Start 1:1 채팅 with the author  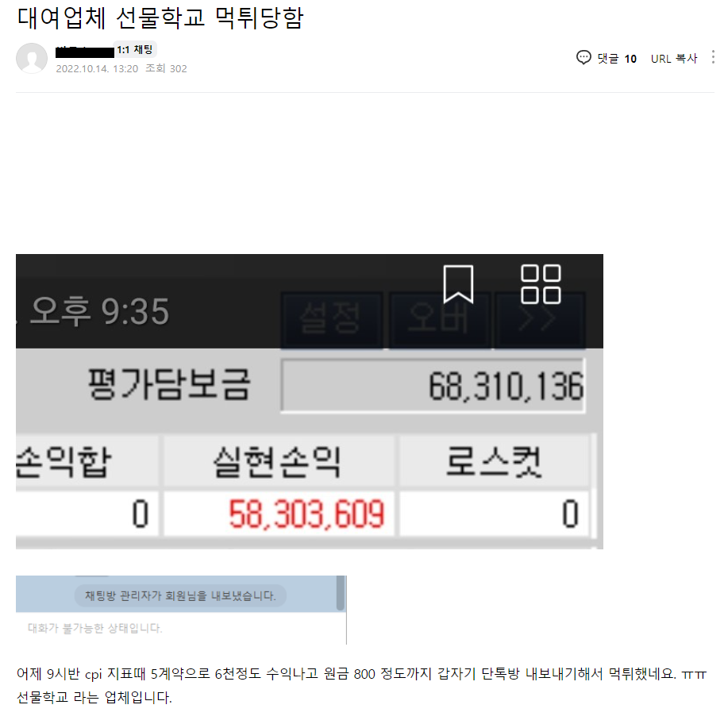click(135, 50)
